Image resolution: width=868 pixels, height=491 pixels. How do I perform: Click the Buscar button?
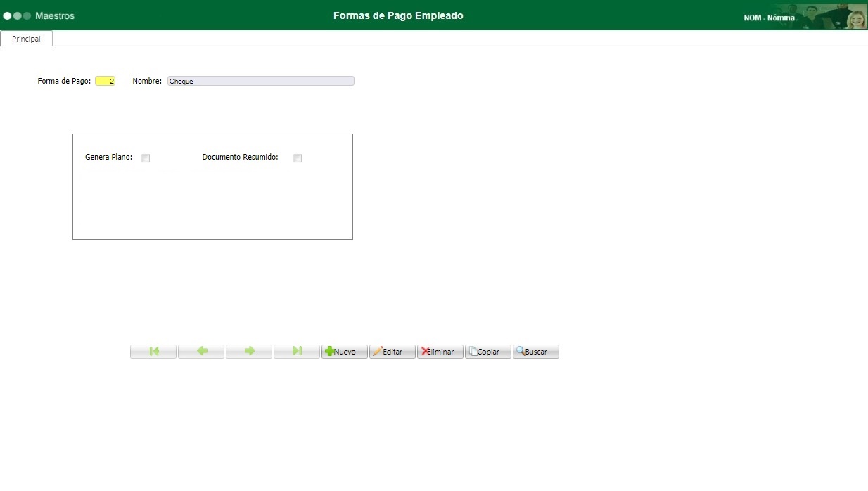[x=536, y=352]
